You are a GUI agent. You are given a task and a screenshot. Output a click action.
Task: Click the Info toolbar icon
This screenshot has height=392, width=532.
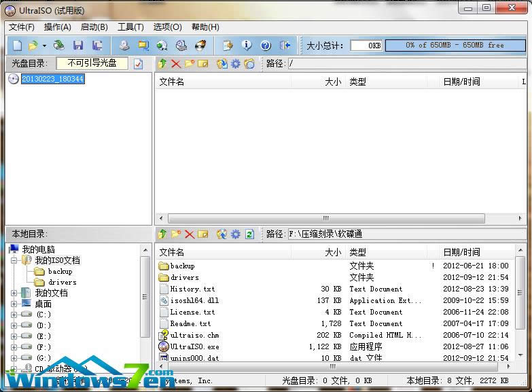[x=247, y=46]
